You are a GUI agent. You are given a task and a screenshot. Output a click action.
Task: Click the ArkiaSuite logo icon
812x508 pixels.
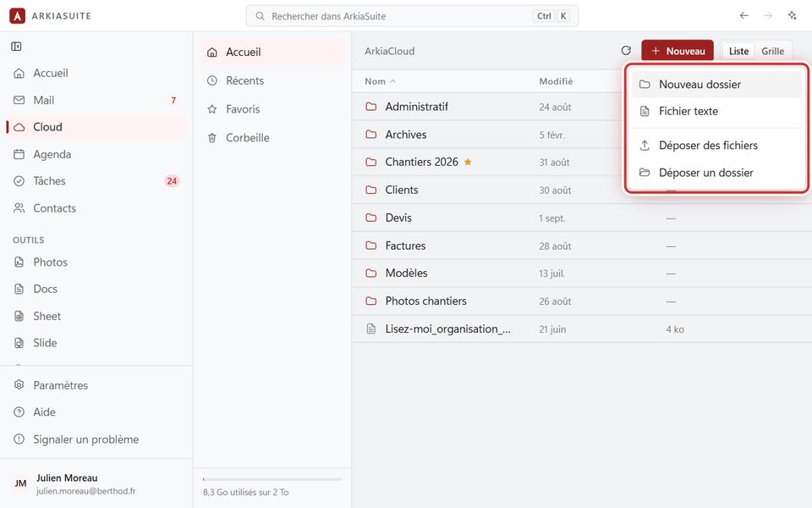pyautogui.click(x=17, y=16)
